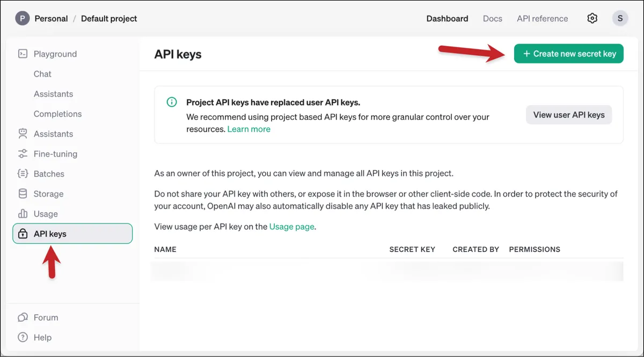Click View user API keys button
Viewport: 644px width, 357px height.
pos(569,115)
